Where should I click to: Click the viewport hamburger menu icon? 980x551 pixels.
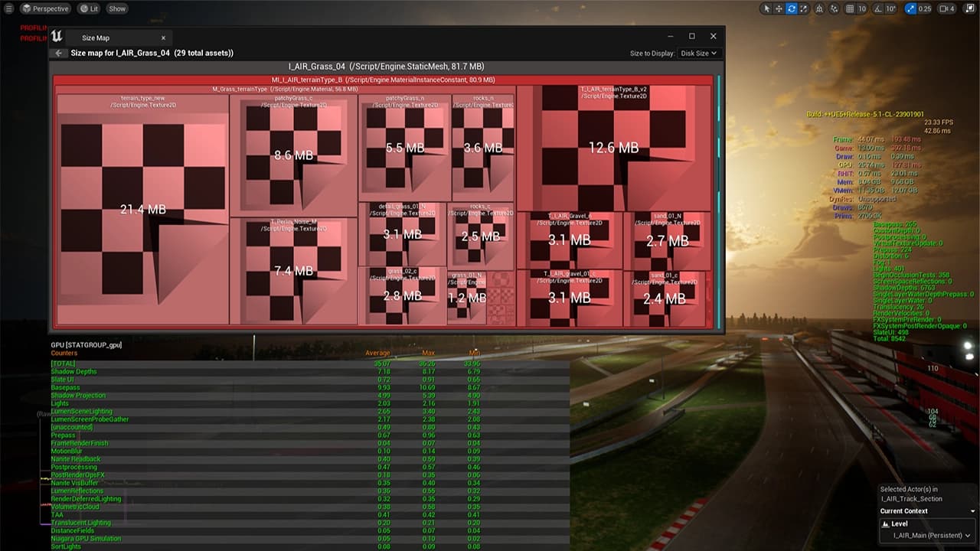tap(9, 8)
